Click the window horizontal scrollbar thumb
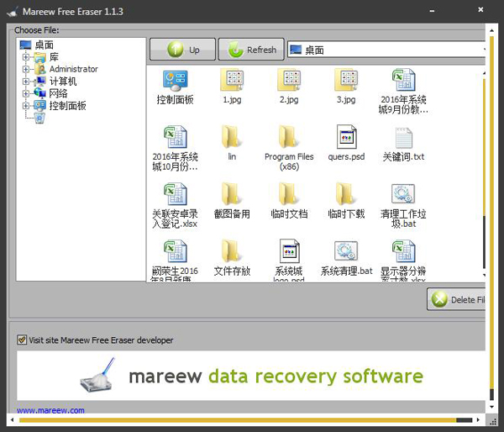Screen dimensions: 504x432 tap(238, 420)
